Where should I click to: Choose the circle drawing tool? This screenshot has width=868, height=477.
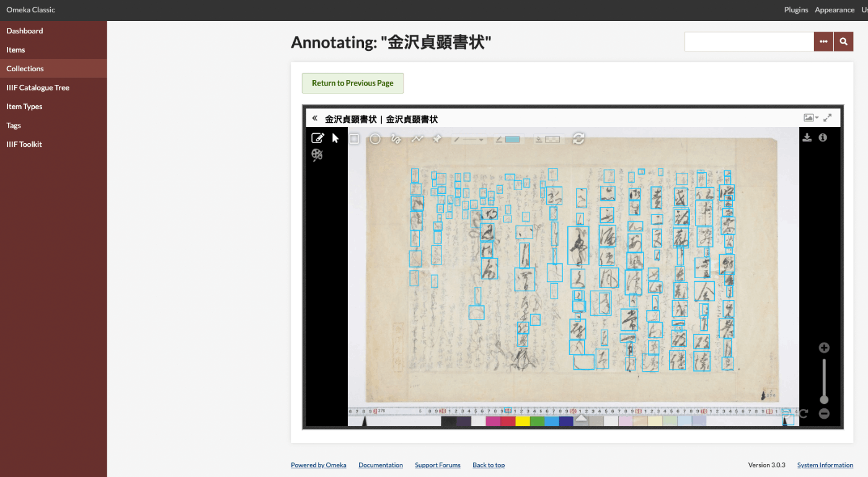(x=375, y=139)
